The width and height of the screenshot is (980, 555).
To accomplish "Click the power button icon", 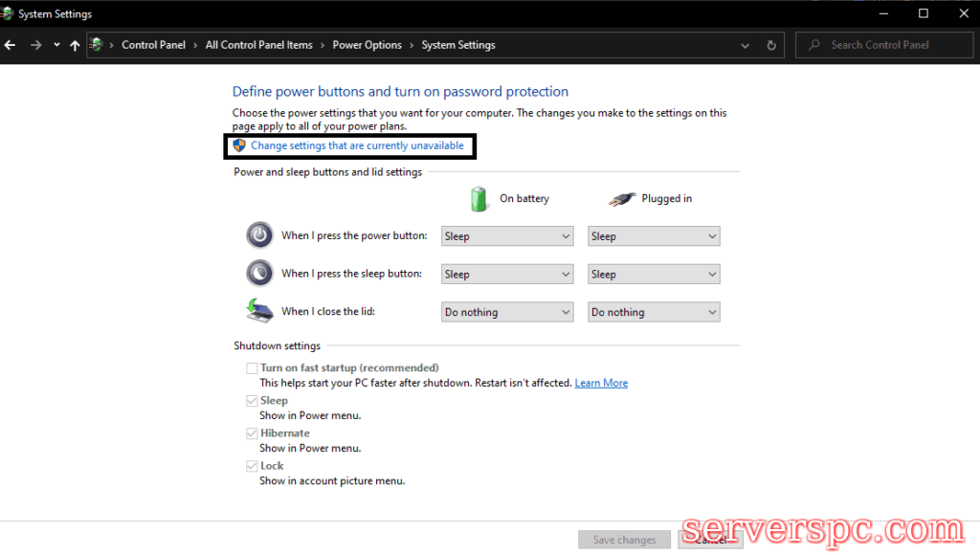I will coord(259,235).
